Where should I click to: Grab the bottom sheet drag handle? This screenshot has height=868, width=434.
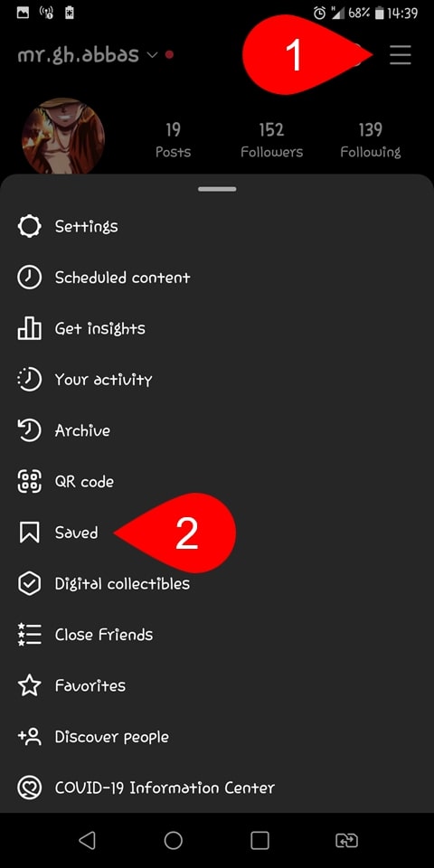click(217, 189)
